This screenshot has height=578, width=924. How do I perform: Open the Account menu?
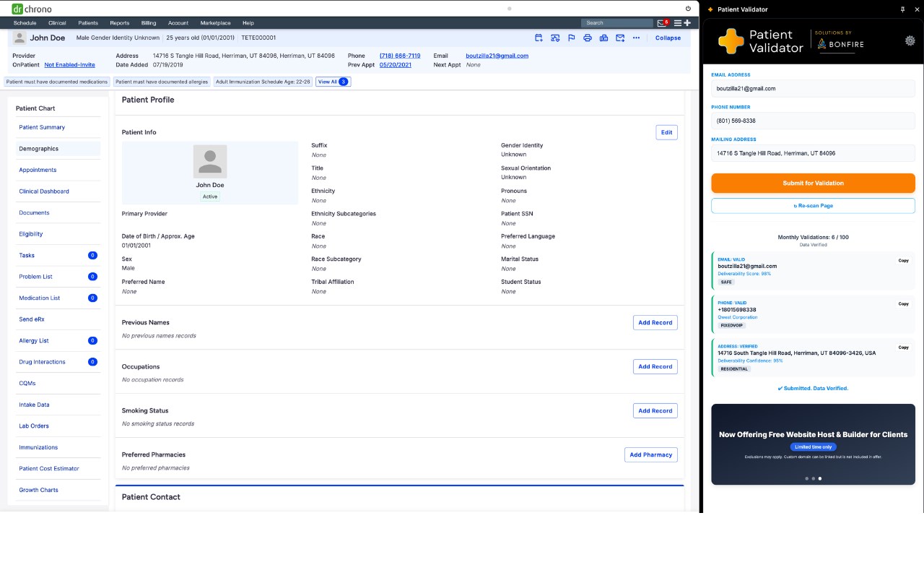tap(178, 23)
